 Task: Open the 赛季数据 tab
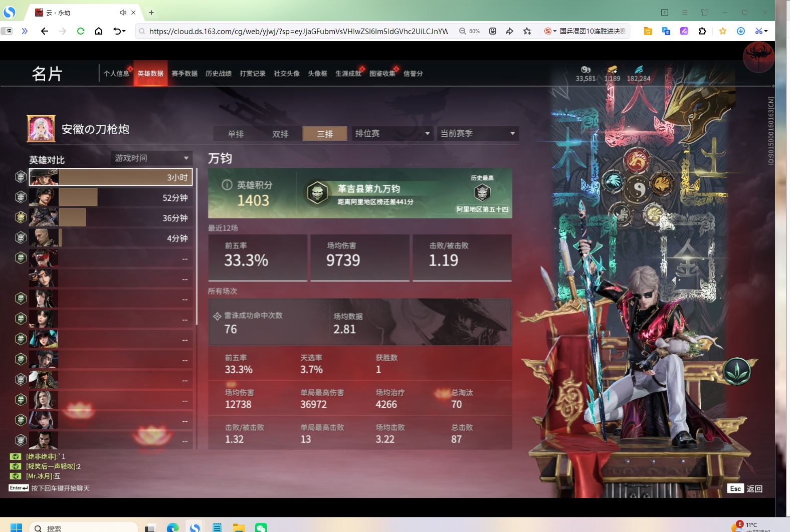pyautogui.click(x=184, y=74)
